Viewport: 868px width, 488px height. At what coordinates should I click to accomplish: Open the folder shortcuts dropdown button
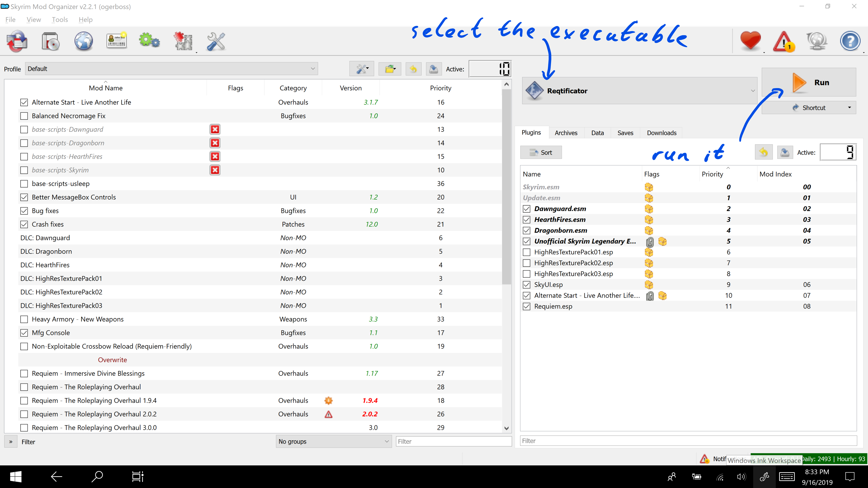coord(390,69)
